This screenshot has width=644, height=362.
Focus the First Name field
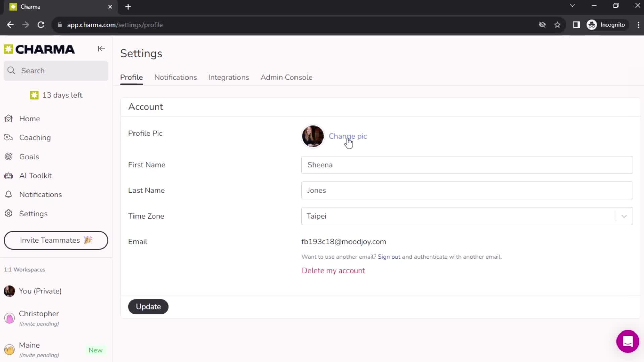tap(467, 165)
